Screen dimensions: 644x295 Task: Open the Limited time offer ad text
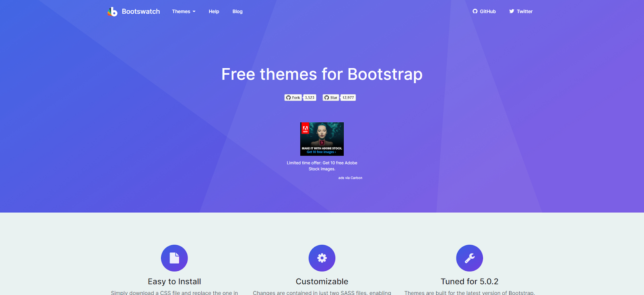[322, 166]
